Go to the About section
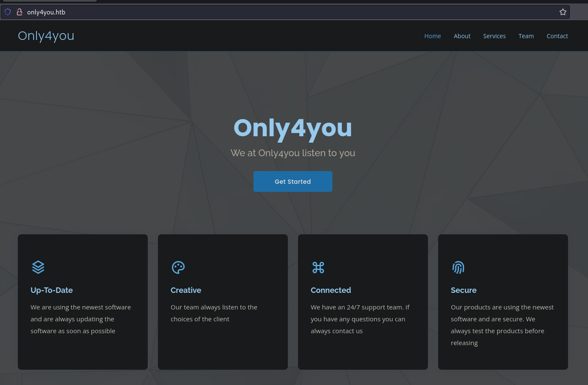The height and width of the screenshot is (385, 588). click(x=462, y=36)
